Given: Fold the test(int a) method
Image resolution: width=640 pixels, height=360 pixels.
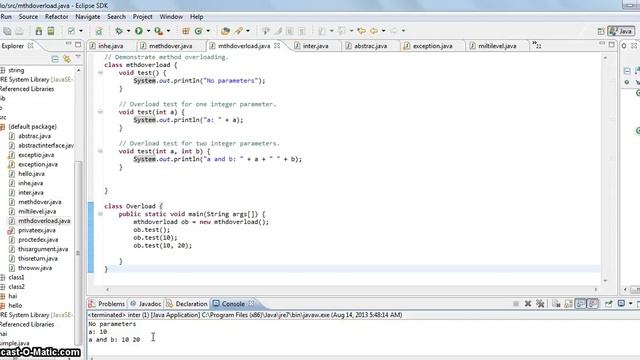Looking at the screenshot, I should tap(100, 112).
